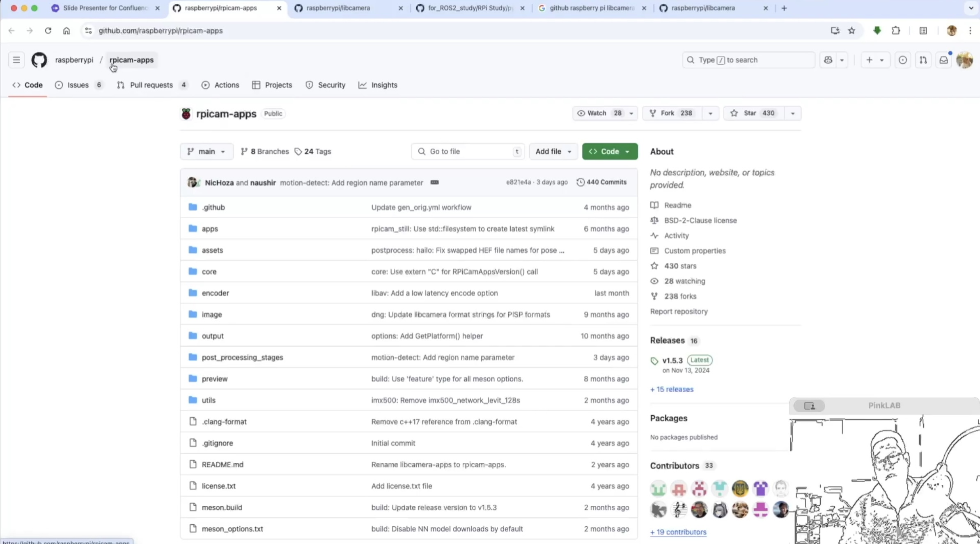980x544 pixels.
Task: Open the notifications inbox icon
Action: point(943,60)
